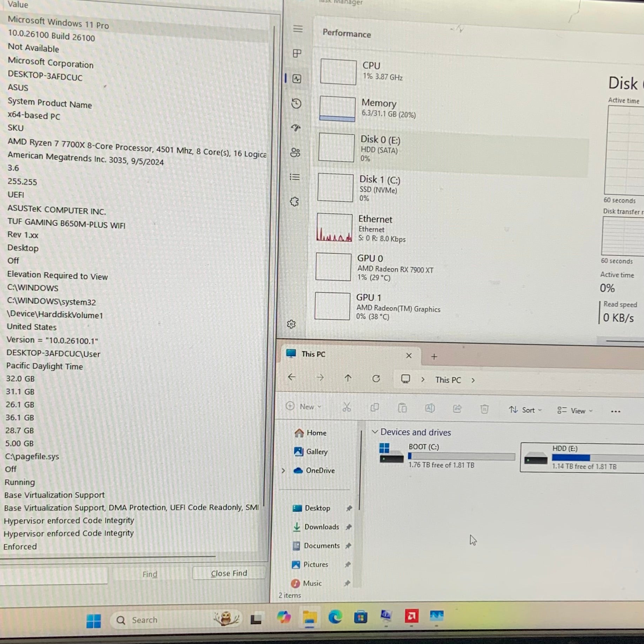Open the View dropdown
This screenshot has height=644, width=644.
coord(575,410)
